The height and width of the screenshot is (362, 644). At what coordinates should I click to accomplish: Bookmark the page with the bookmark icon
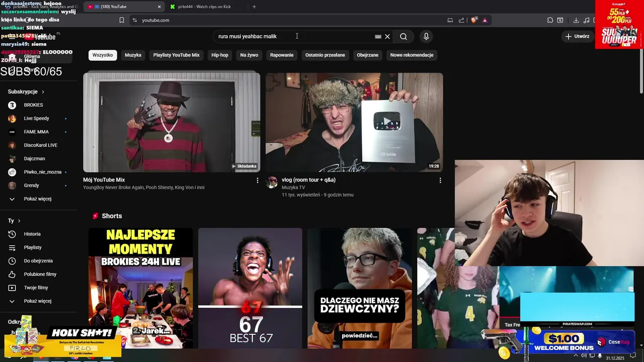[122, 20]
